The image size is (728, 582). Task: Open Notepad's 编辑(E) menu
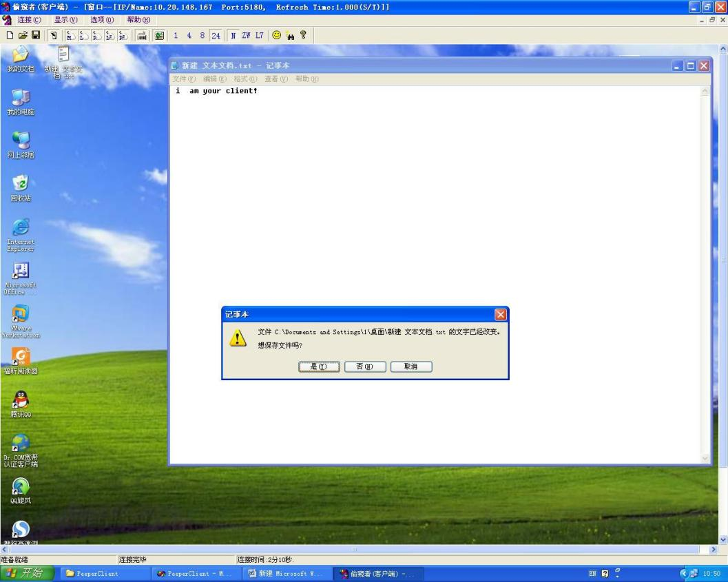[x=214, y=79]
